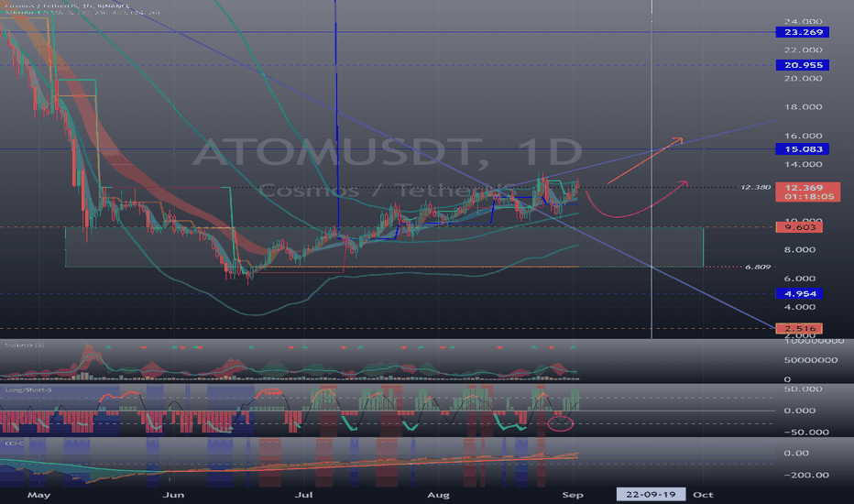Select the 23.269 price level label

803,32
